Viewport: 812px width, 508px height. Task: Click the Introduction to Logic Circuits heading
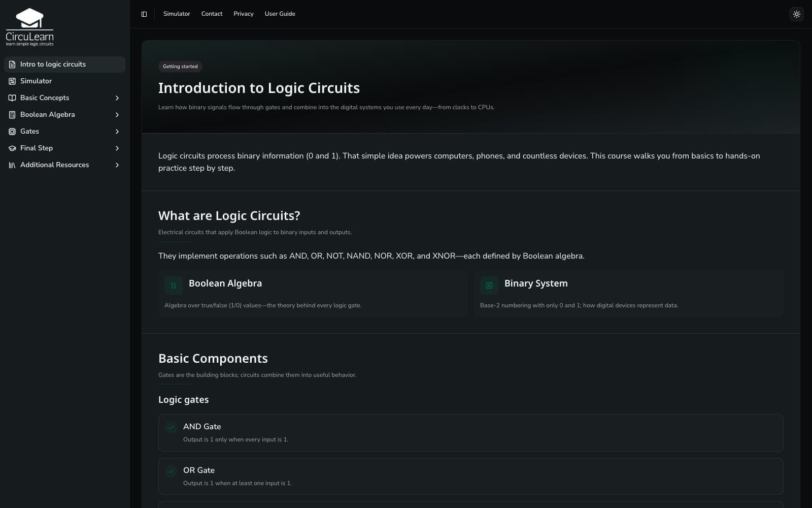click(x=259, y=88)
